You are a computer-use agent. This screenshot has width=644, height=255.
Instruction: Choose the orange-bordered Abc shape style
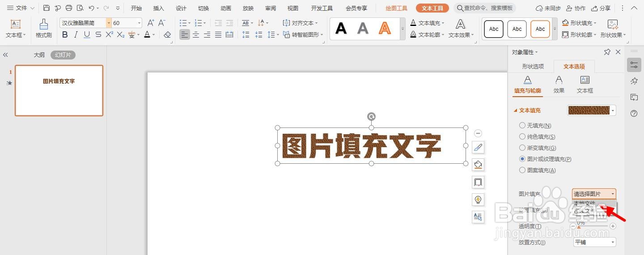click(x=540, y=29)
